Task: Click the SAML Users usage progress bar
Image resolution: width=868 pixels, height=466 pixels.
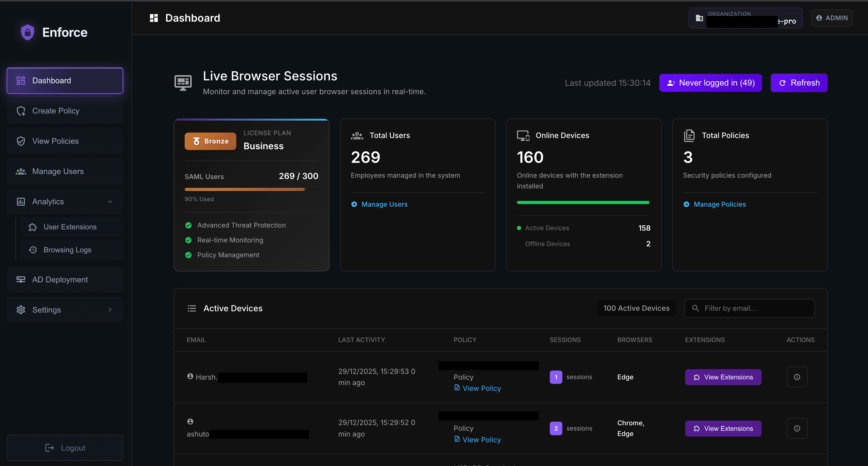Action: [x=251, y=189]
